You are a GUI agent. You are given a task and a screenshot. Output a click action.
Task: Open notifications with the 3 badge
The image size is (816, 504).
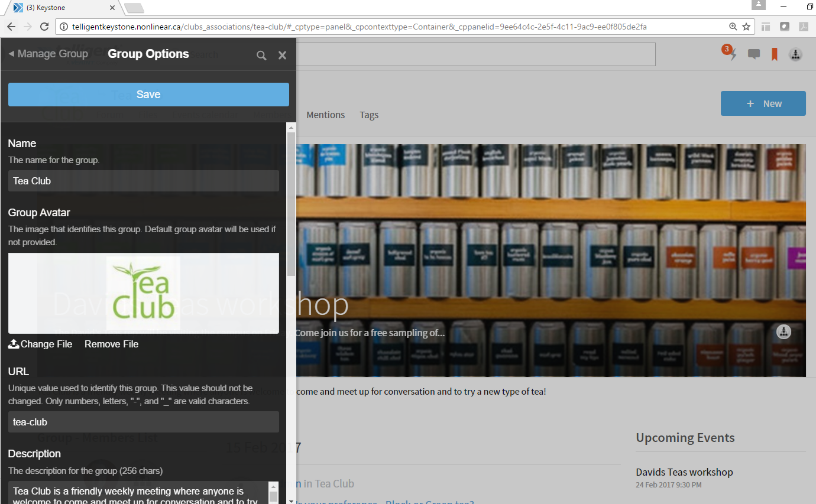(731, 54)
